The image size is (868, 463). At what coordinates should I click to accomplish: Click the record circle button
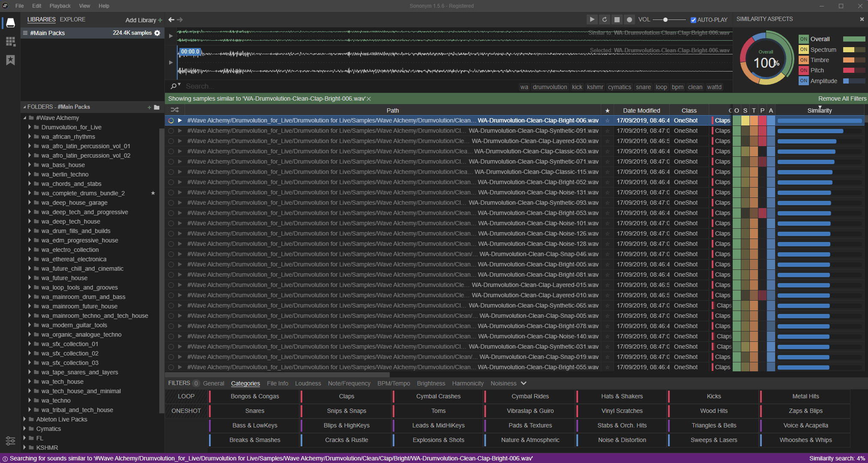coord(629,19)
